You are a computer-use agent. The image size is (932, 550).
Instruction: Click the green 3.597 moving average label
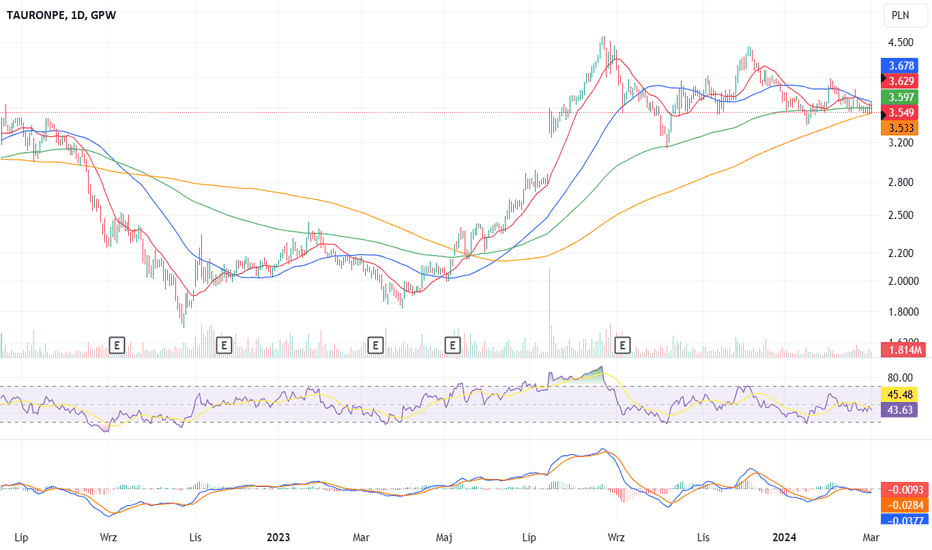coord(900,97)
